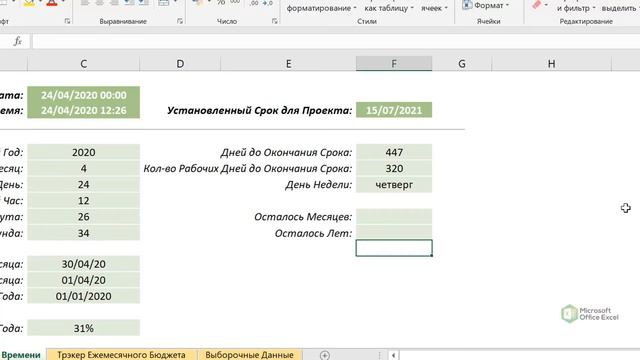Select the empty Осталось Месяцев value cell
Image resolution: width=640 pixels, height=360 pixels.
(x=394, y=217)
